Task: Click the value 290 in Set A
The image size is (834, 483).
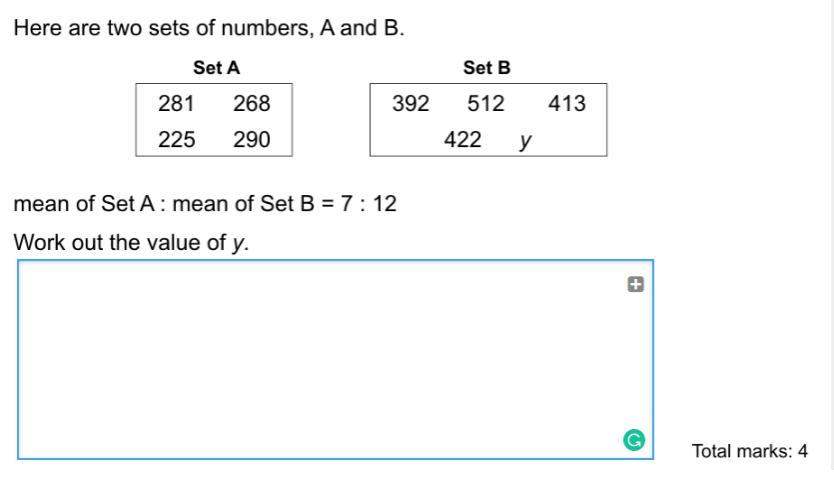Action: 252,139
